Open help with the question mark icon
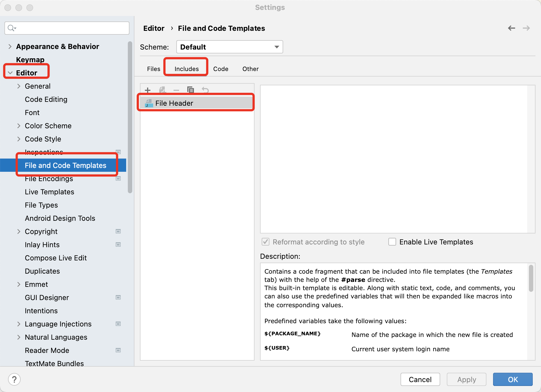 (14, 379)
